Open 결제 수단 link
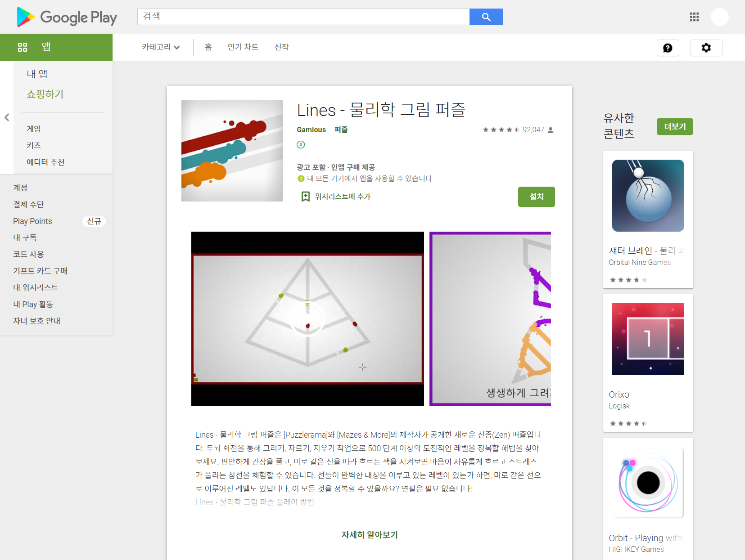 coord(28,204)
